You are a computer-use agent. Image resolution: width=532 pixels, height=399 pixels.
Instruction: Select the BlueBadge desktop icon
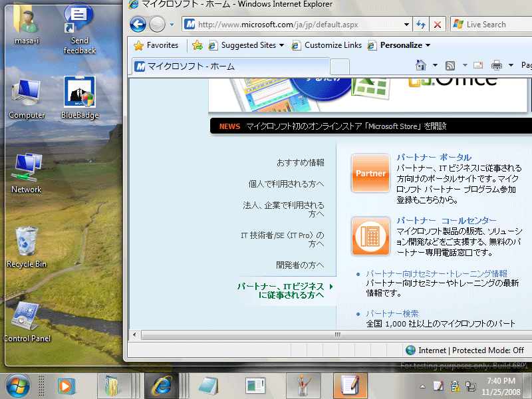point(80,98)
